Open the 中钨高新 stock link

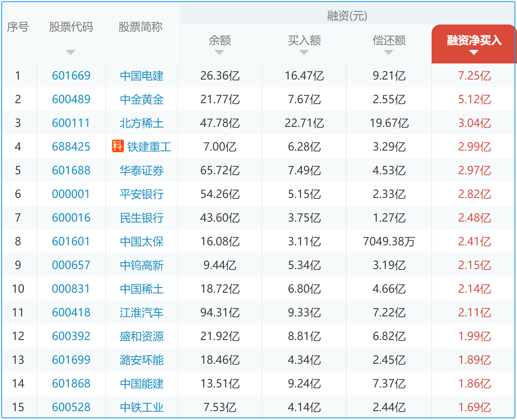pos(142,265)
